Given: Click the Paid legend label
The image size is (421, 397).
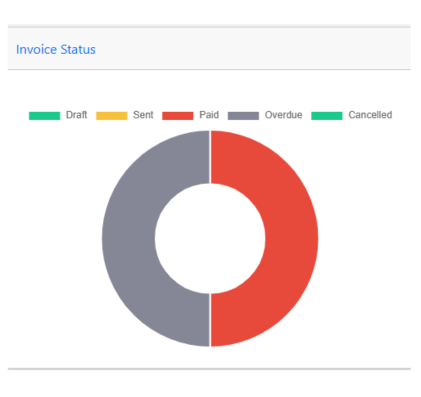Looking at the screenshot, I should 209,115.
